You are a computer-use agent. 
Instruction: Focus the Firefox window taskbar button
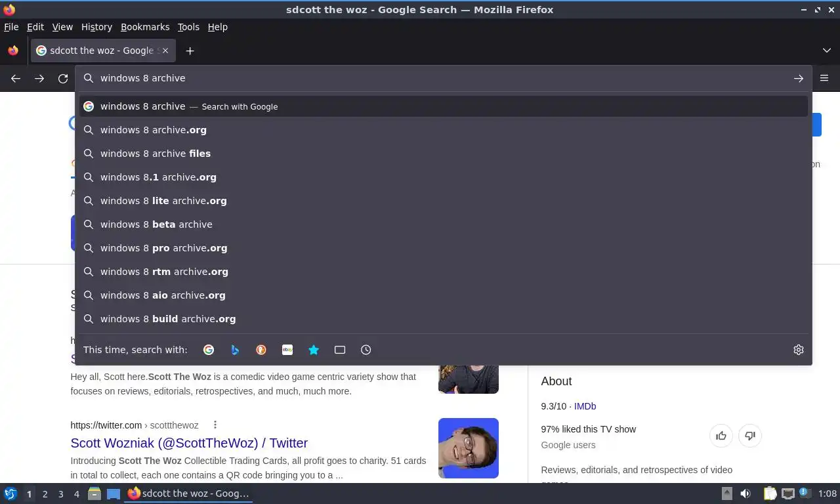coord(189,493)
